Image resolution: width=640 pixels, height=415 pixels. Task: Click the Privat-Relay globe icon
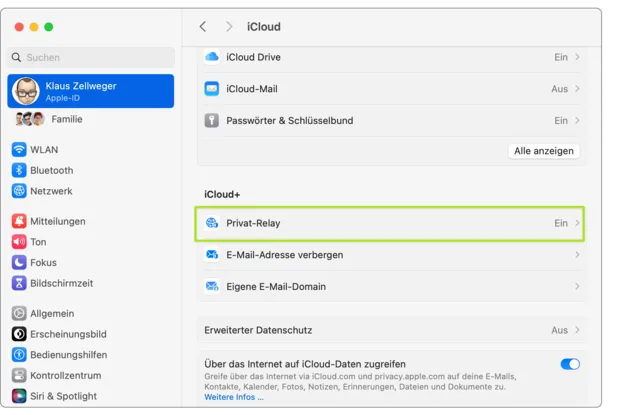[211, 223]
